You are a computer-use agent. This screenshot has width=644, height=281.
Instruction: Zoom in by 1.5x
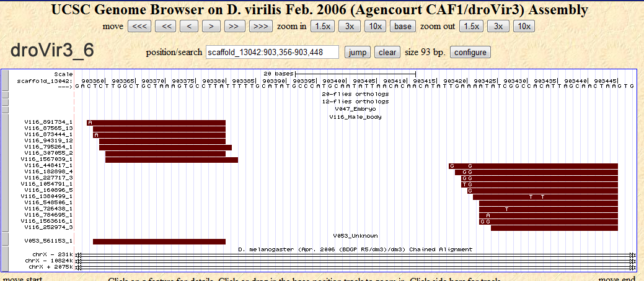pos(322,26)
